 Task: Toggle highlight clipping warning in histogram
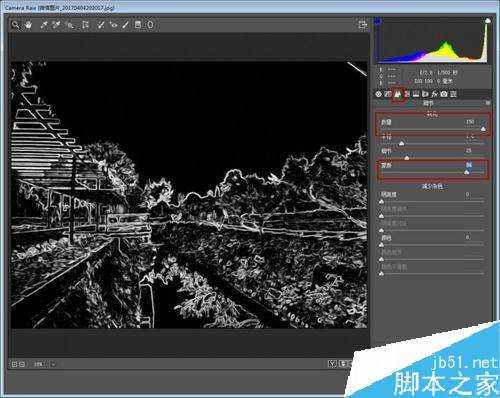pos(488,21)
